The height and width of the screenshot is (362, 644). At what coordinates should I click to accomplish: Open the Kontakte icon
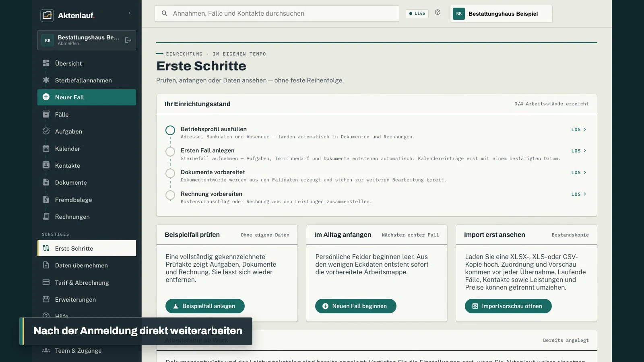(46, 165)
